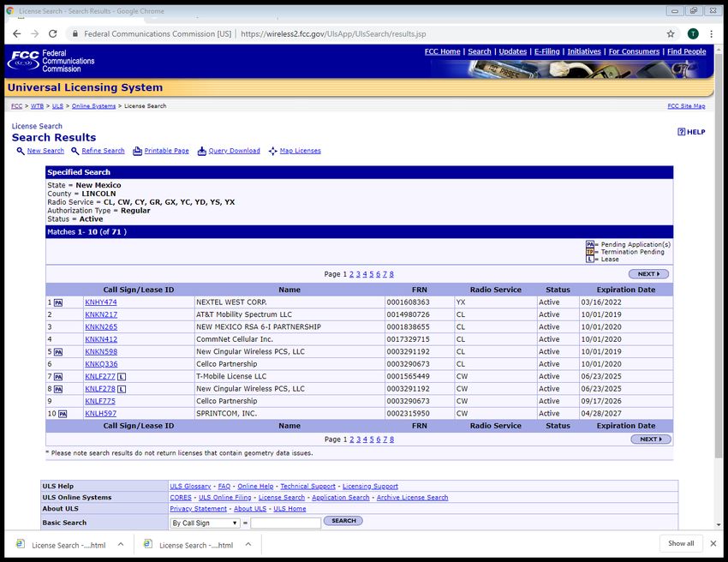Select the text NEXTEL WEST CORP.

pos(231,302)
